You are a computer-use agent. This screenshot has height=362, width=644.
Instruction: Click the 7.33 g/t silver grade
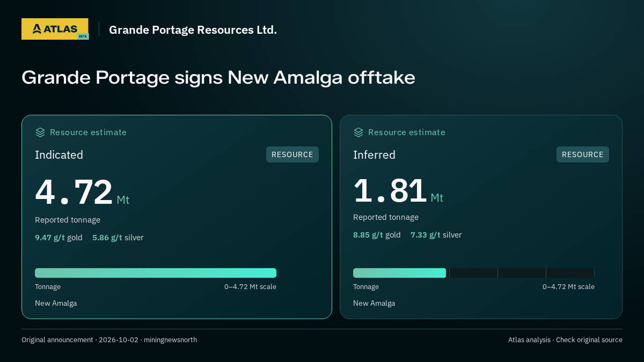pyautogui.click(x=436, y=235)
